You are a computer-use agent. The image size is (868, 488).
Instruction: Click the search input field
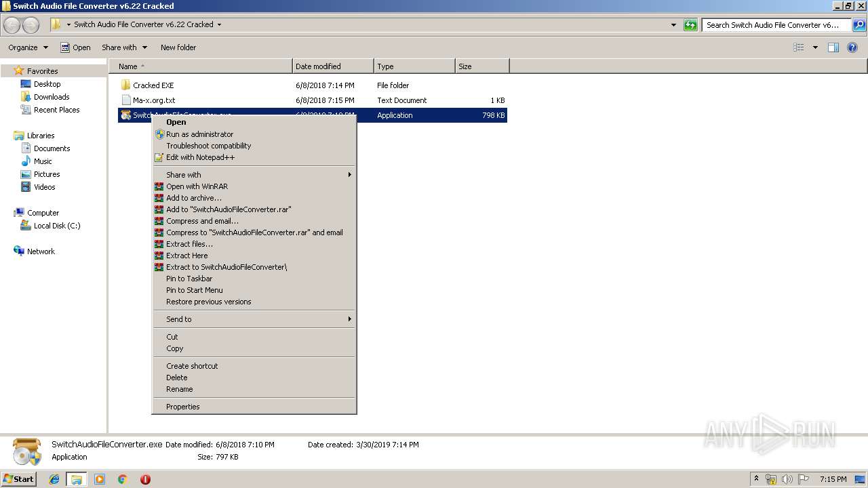tap(776, 25)
